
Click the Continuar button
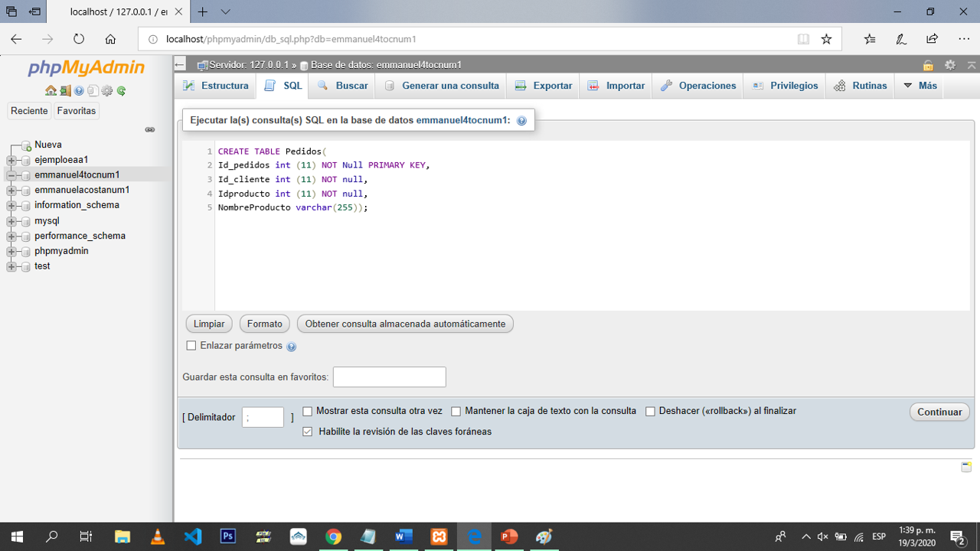(x=939, y=412)
